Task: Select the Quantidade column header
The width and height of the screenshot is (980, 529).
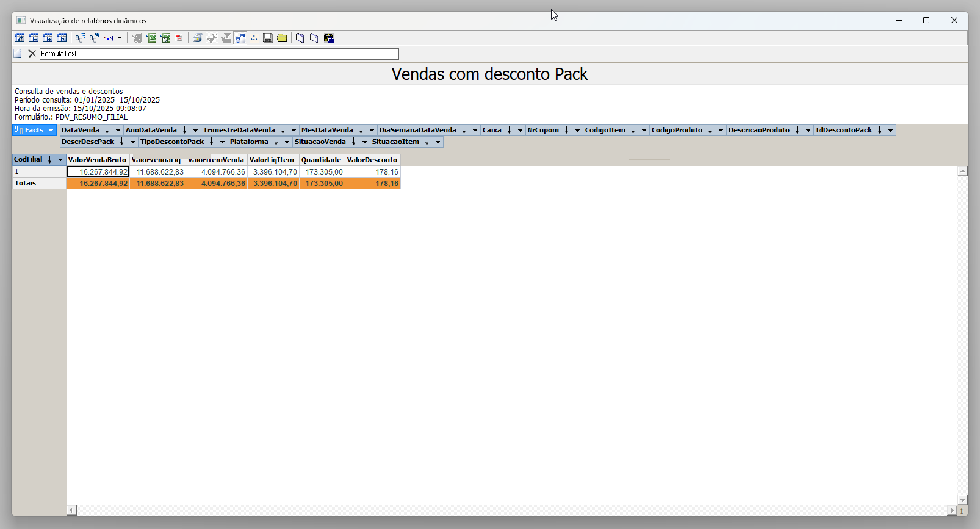Action: (x=322, y=160)
